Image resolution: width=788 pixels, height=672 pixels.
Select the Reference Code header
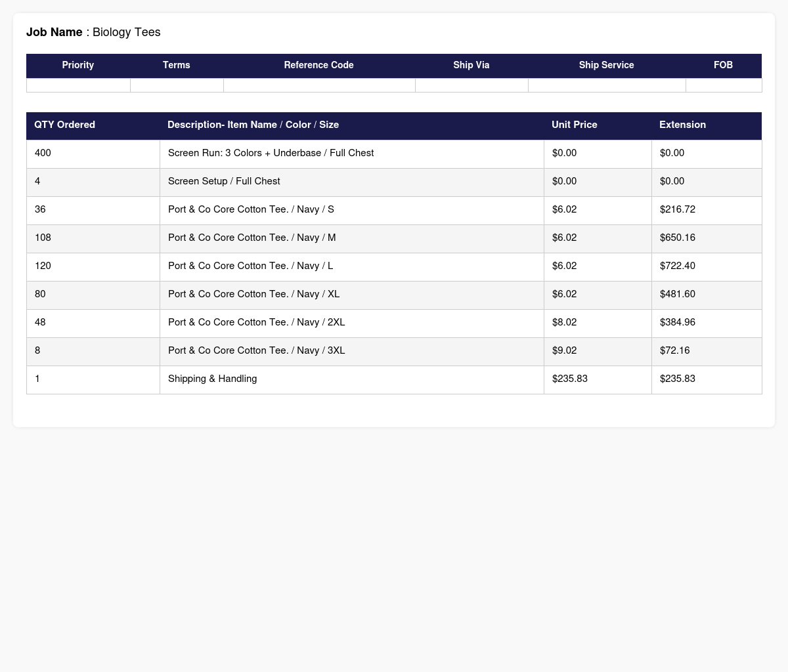(319, 66)
